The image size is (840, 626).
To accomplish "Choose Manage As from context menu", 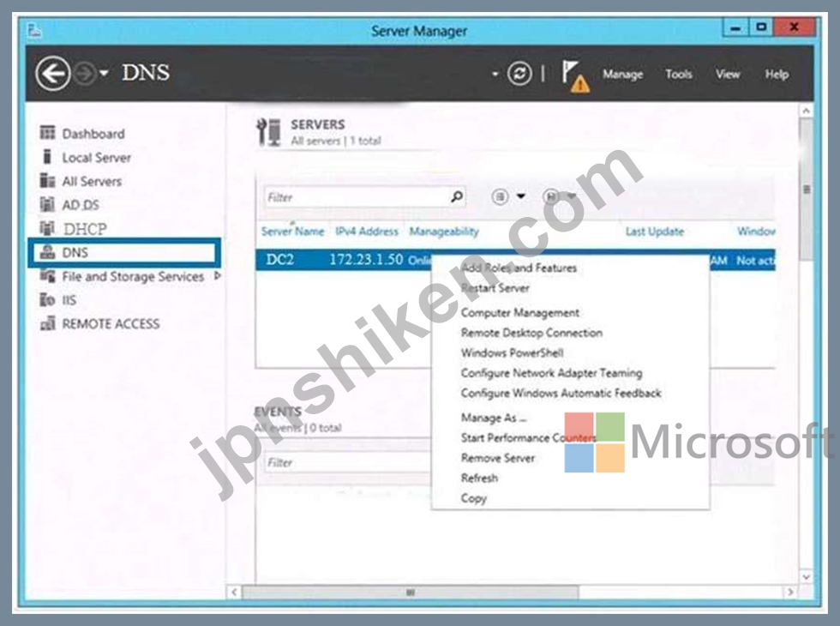I will tap(494, 418).
